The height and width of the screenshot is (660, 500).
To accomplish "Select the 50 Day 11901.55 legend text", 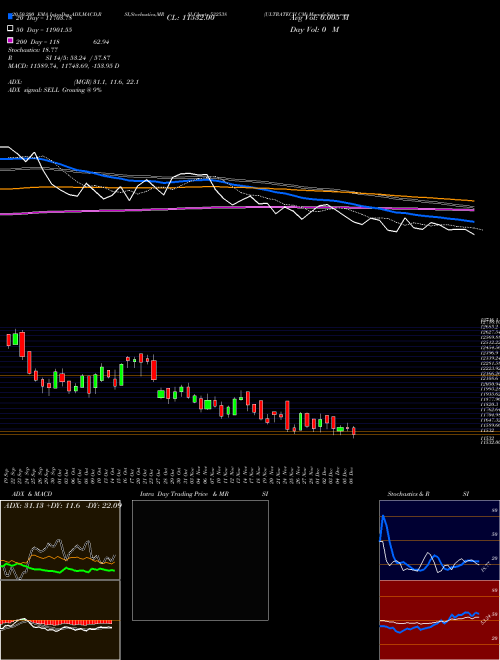I will pyautogui.click(x=44, y=30).
